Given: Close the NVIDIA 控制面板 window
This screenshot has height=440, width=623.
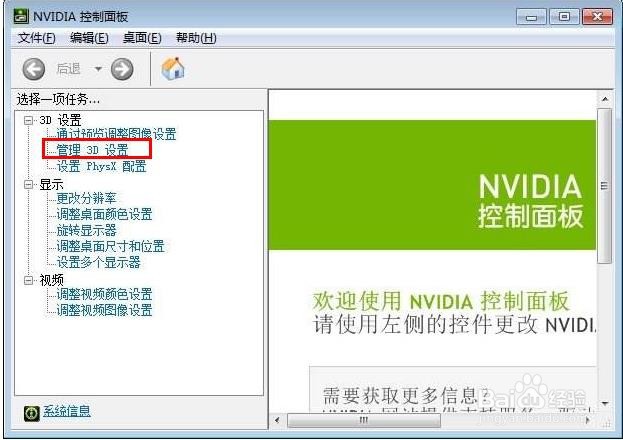Looking at the screenshot, I should click(597, 17).
